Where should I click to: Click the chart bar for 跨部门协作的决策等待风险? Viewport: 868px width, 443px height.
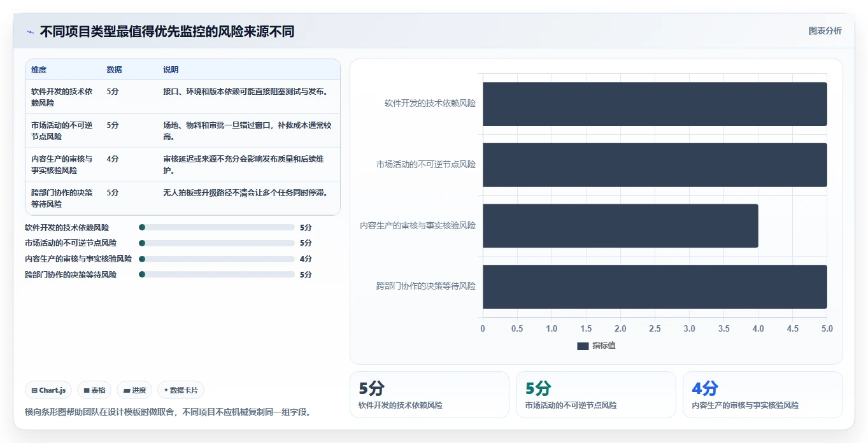(x=655, y=286)
